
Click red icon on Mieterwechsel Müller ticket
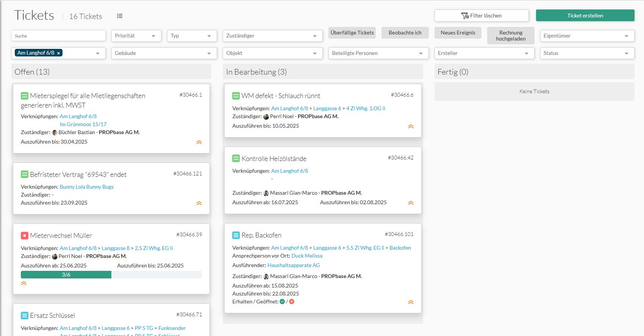[x=25, y=236]
